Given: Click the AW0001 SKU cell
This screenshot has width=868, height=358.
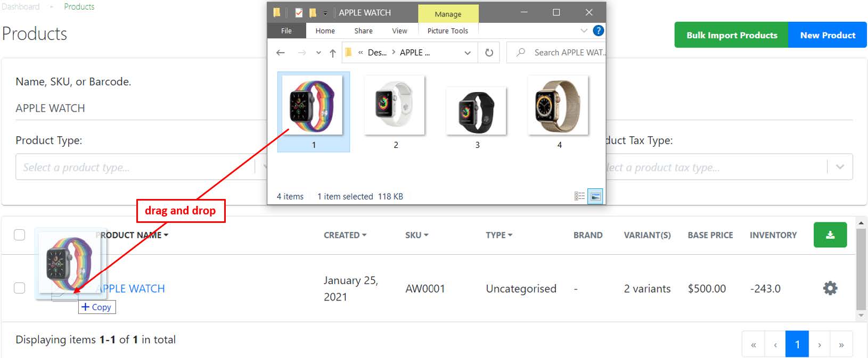Looking at the screenshot, I should click(x=425, y=289).
